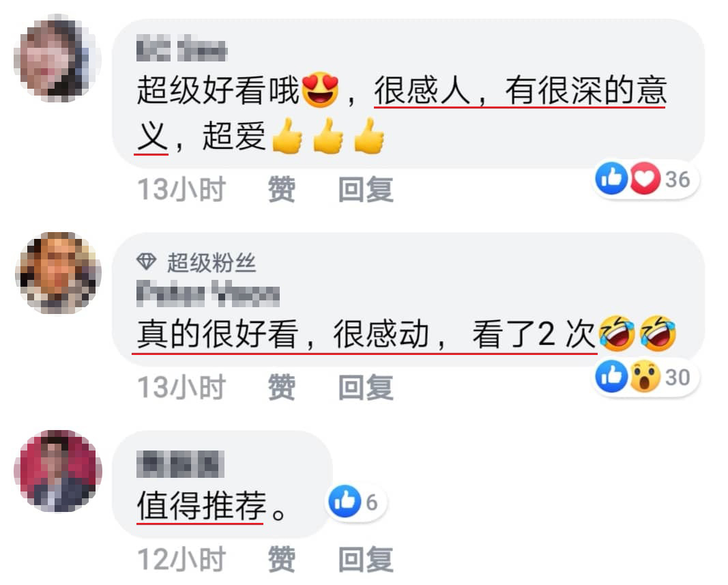Reply to the first comment via 回复
The image size is (728, 585).
coord(366,190)
